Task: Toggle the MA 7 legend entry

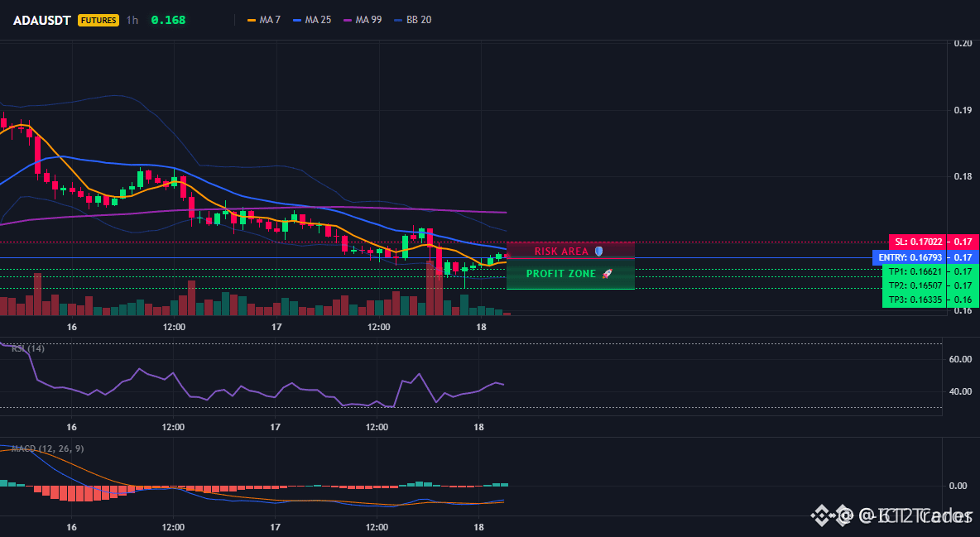Action: pyautogui.click(x=264, y=20)
